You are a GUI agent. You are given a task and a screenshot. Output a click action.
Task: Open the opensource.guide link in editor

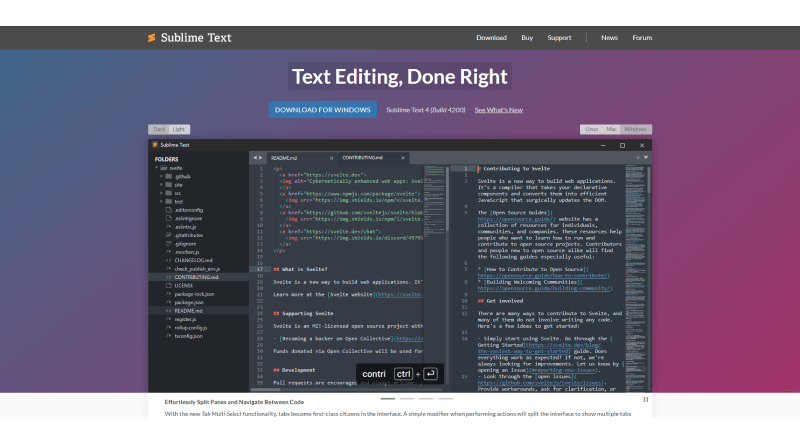pyautogui.click(x=515, y=219)
